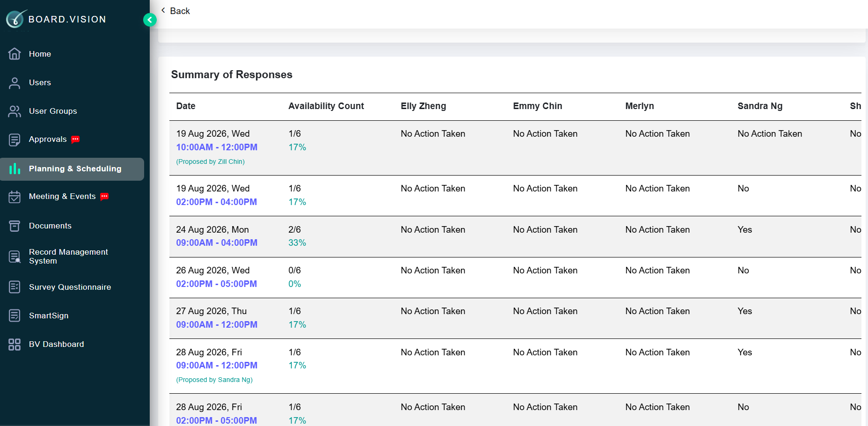Click the Documents archive box icon

click(x=15, y=226)
